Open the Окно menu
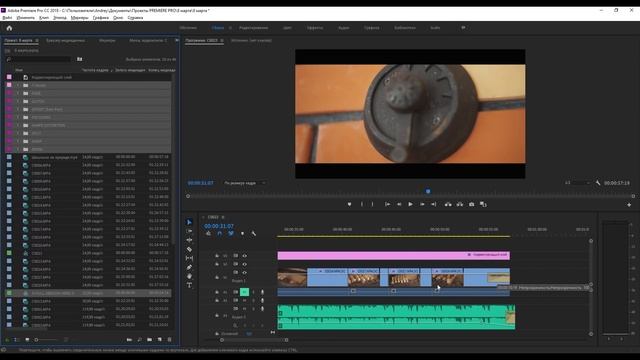This screenshot has width=640, height=360. [118, 18]
